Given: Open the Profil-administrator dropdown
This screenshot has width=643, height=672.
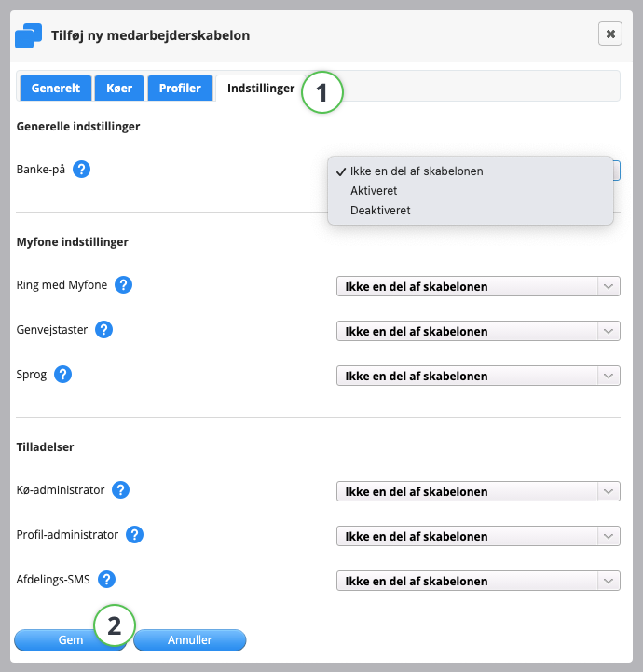Looking at the screenshot, I should click(478, 536).
